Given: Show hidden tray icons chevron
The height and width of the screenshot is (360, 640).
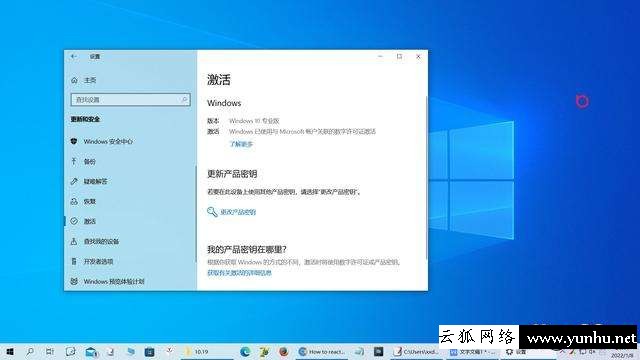Looking at the screenshot, I should click(562, 351).
